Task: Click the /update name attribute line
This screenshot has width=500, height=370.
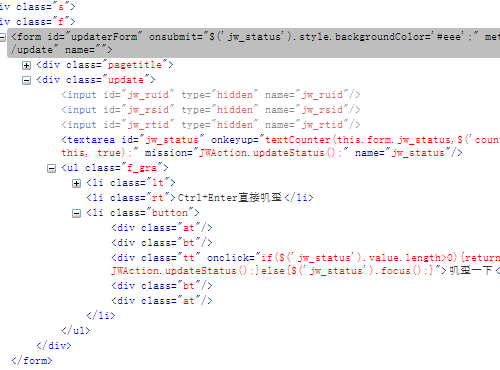Action: (62, 50)
